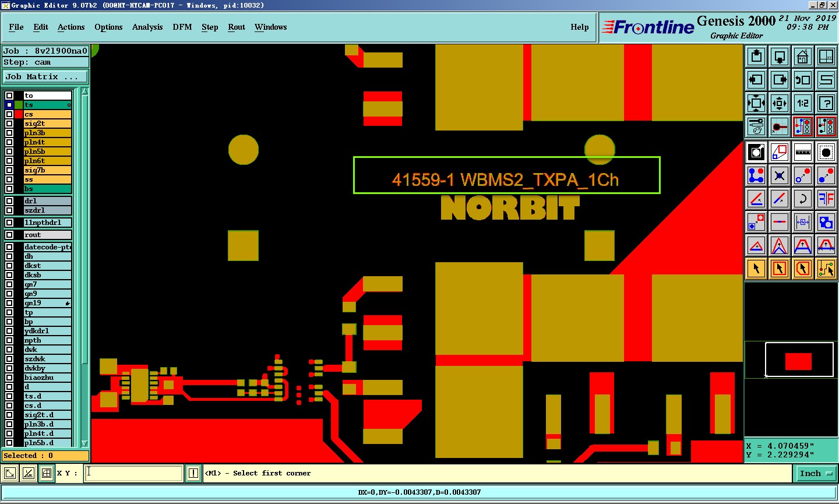Open the Step menu
The height and width of the screenshot is (504, 839).
tap(210, 27)
